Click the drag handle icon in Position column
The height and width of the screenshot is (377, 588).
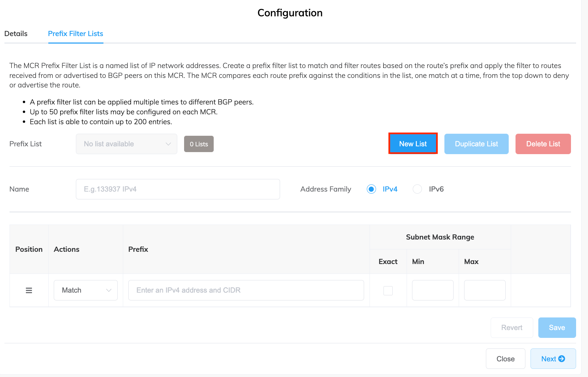[x=29, y=290]
